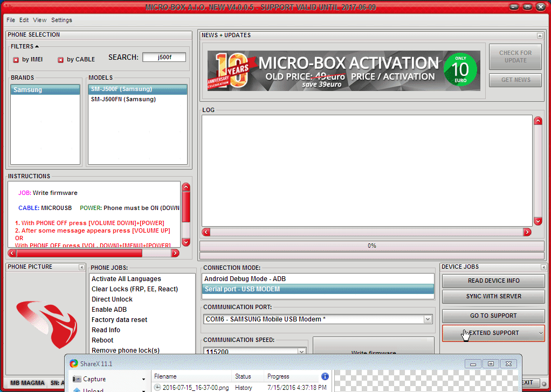Click the Instructions vertical scrollbar down arrow
The height and width of the screenshot is (392, 551).
(186, 242)
